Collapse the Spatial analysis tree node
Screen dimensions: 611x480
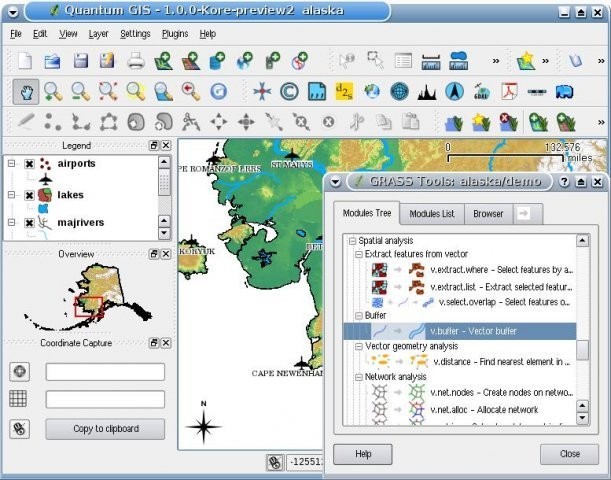tap(352, 241)
